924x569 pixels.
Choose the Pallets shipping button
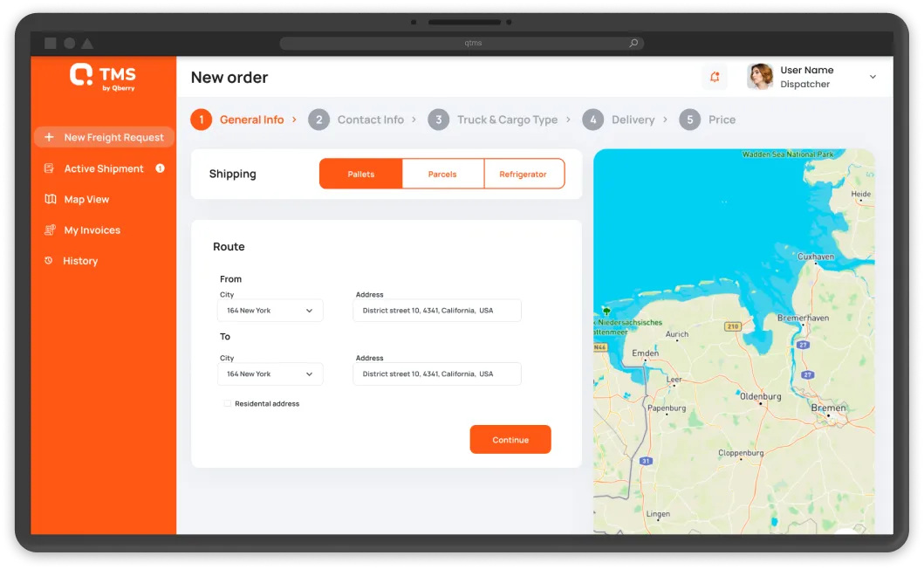click(360, 174)
